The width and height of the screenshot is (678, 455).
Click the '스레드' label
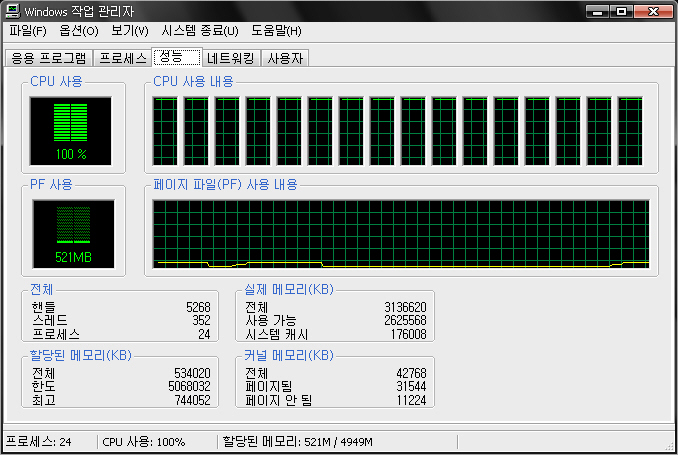(x=50, y=320)
